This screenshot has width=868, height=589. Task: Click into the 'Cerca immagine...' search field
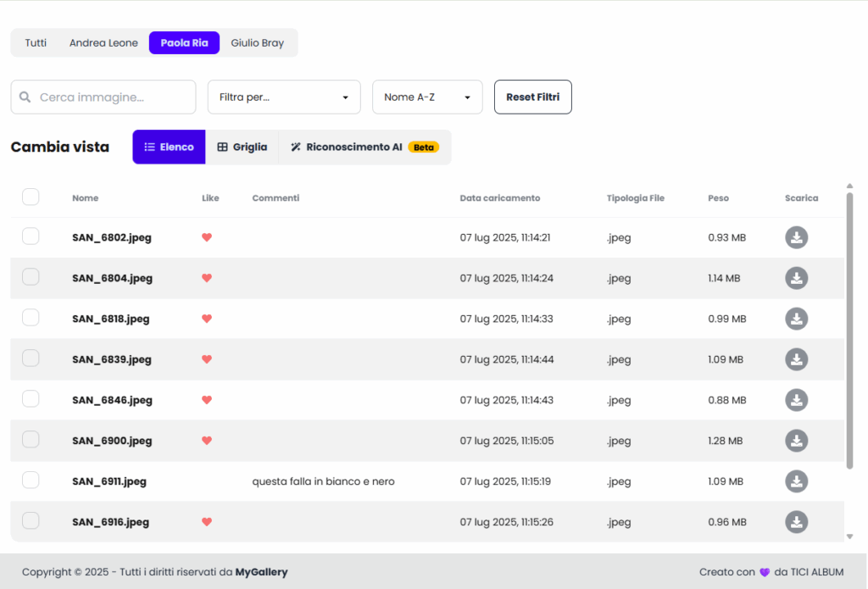coord(112,97)
